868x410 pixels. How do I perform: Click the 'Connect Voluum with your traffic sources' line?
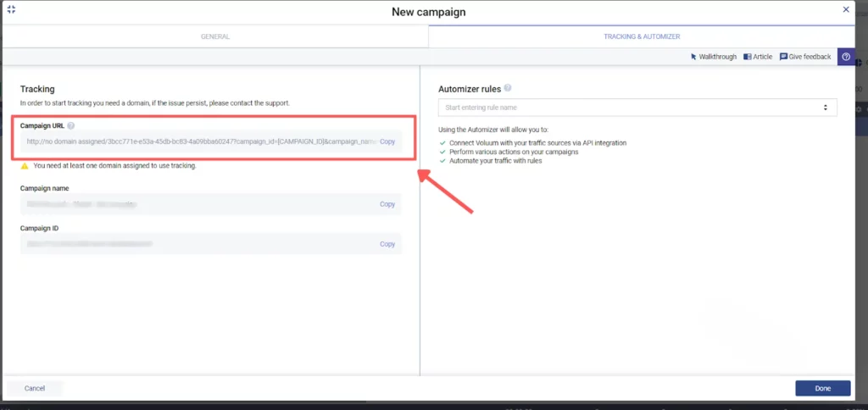537,143
